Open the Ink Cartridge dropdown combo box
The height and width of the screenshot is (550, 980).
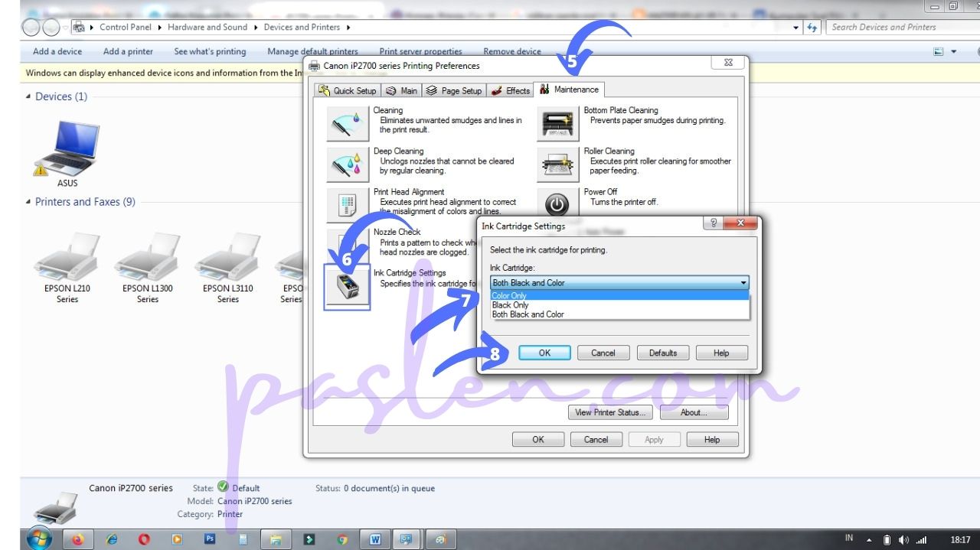pyautogui.click(x=619, y=283)
